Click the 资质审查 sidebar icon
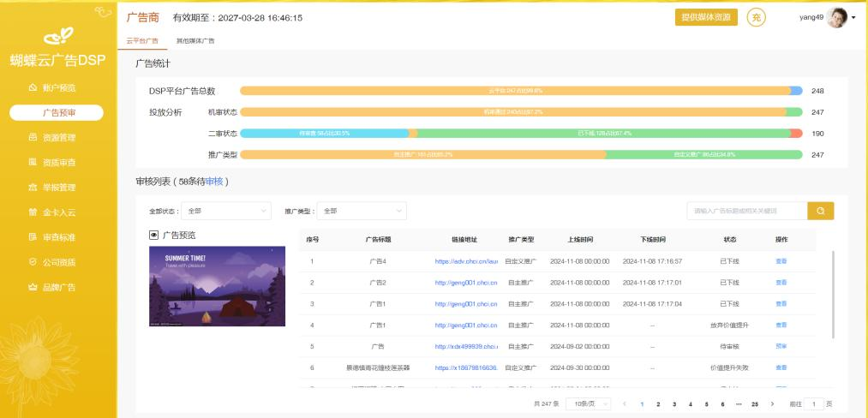This screenshot has height=418, width=868. click(33, 162)
